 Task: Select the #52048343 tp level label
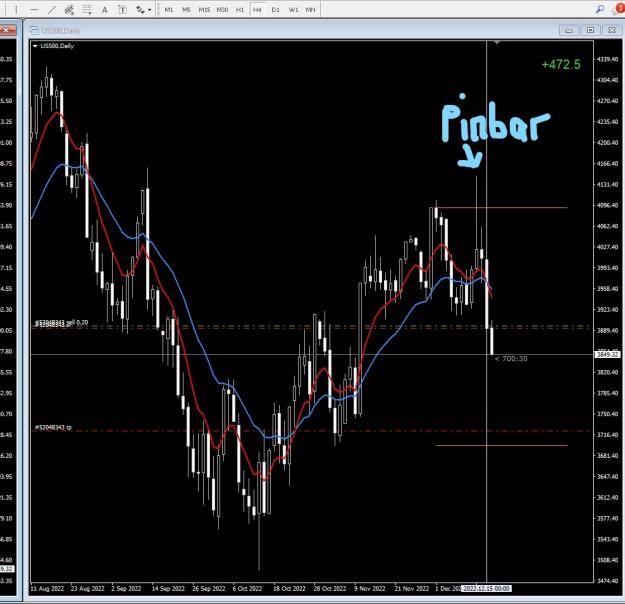click(x=53, y=427)
